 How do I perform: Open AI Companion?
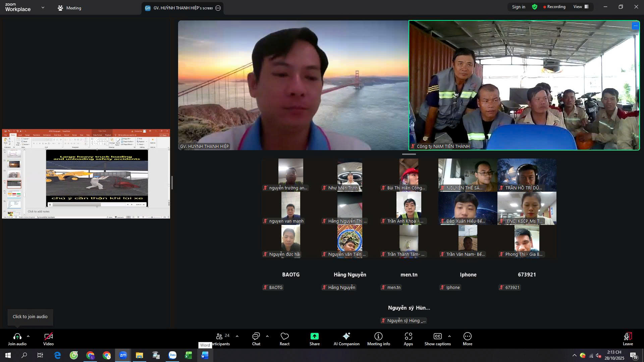pyautogui.click(x=346, y=337)
